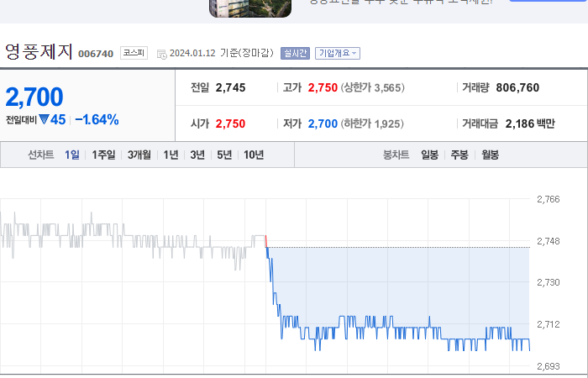
Task: Open the 일봉 daily candle chart
Action: (x=429, y=155)
